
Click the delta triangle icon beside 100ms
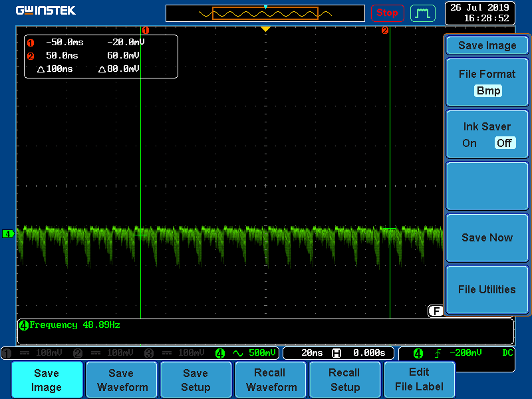click(41, 69)
